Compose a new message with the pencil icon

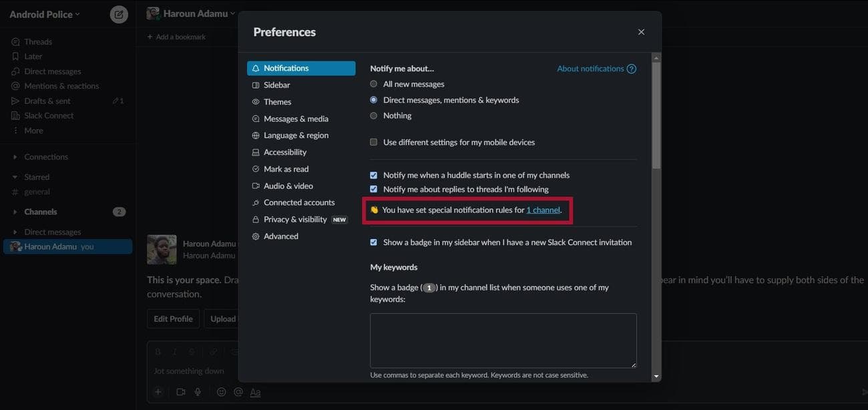118,13
